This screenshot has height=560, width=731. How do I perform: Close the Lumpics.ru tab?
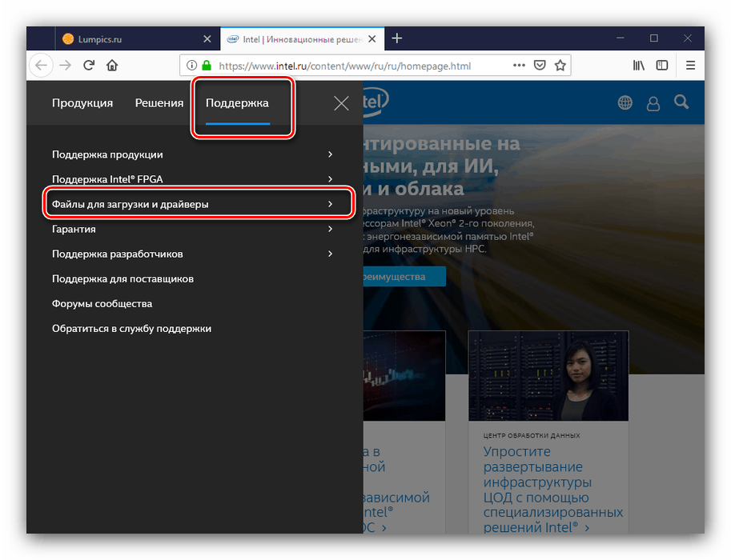[207, 39]
